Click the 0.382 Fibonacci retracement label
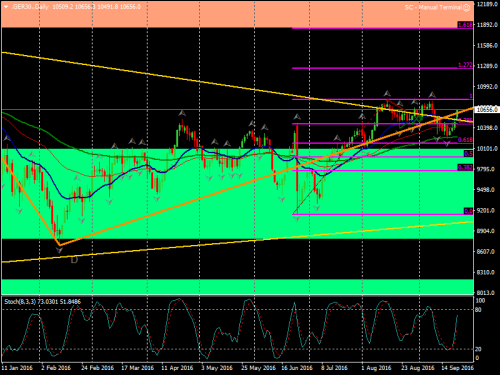500x375 pixels. [465, 167]
